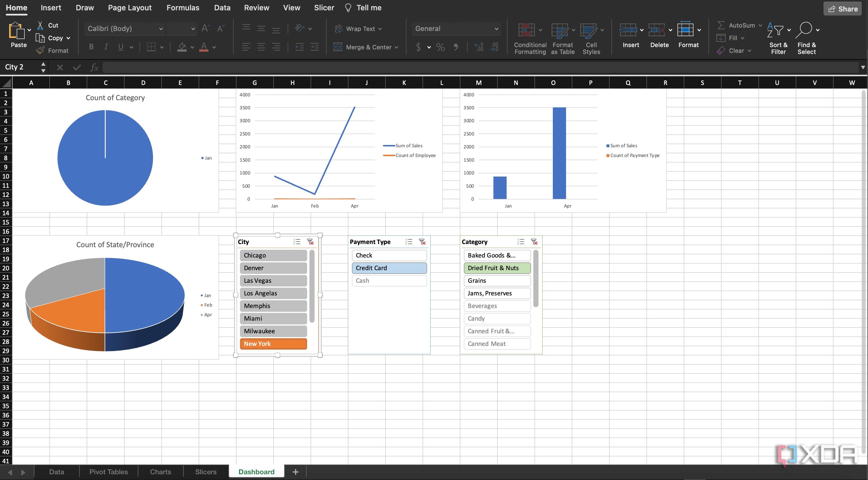Click the Format painter brush icon
The width and height of the screenshot is (868, 480).
pos(40,51)
